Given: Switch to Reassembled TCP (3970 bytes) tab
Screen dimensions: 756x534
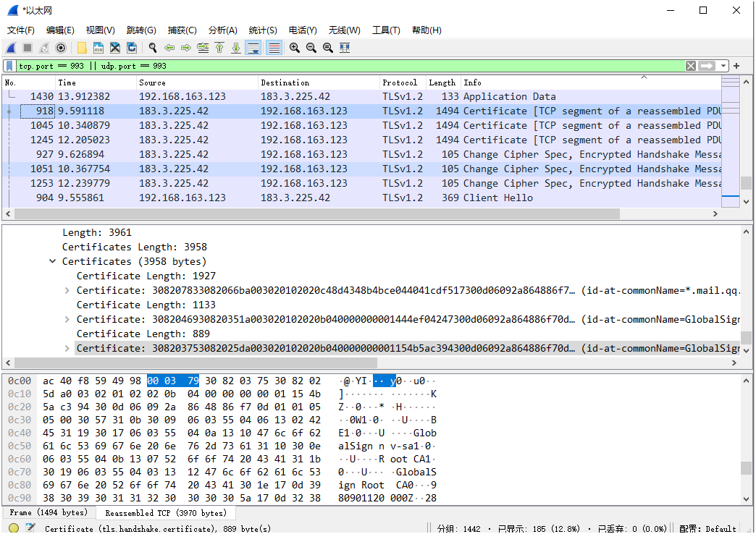Looking at the screenshot, I should [166, 513].
